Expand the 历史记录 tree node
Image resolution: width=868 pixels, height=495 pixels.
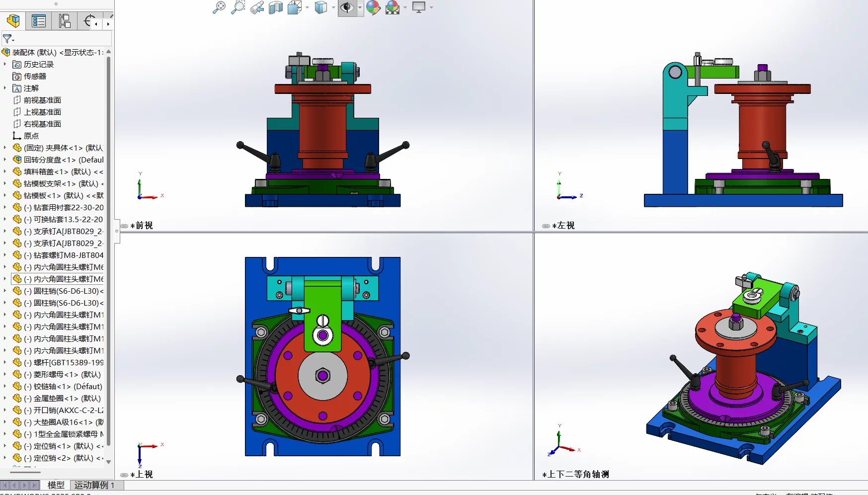point(5,64)
